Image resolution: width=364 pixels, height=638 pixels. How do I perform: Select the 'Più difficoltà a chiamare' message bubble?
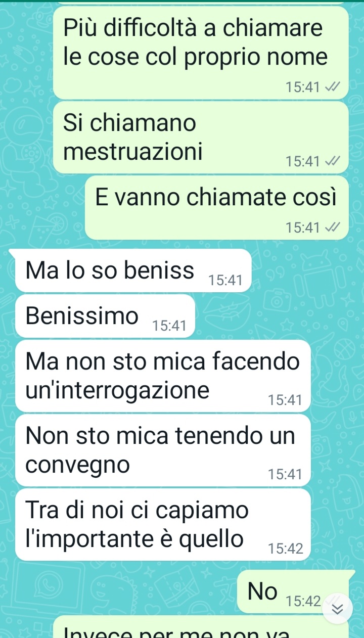point(201,53)
